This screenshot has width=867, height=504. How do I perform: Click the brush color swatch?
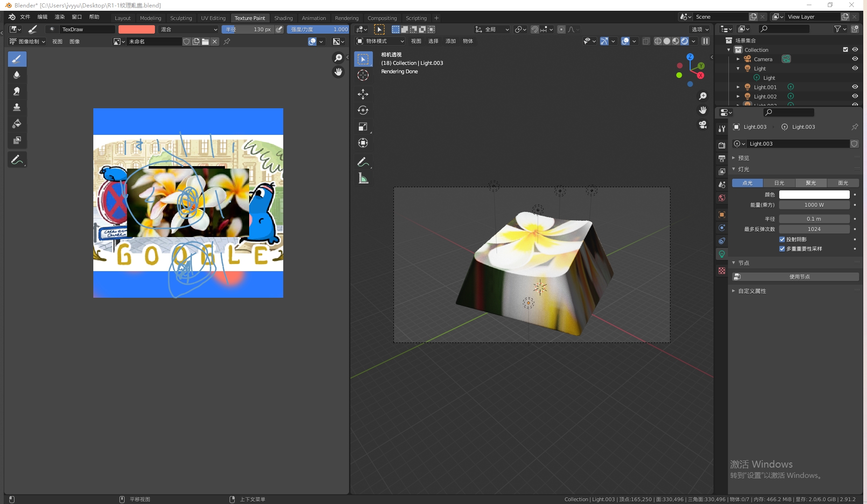tap(137, 29)
